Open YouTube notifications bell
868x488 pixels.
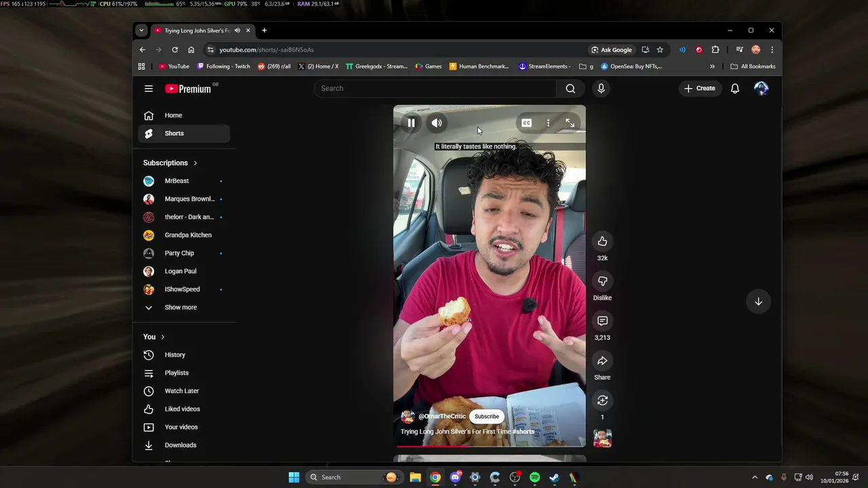click(x=734, y=88)
